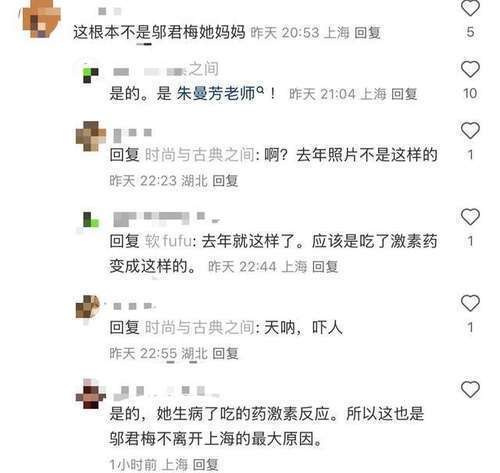Open the mentioned user 时尚与古典之间 in 22:23 reply
This screenshot has height=473, width=500.
200,155
